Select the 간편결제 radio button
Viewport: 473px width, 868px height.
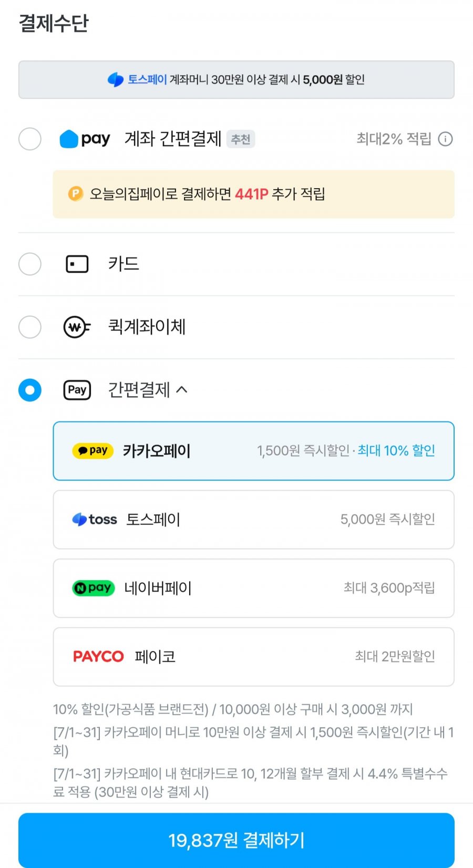[30, 390]
